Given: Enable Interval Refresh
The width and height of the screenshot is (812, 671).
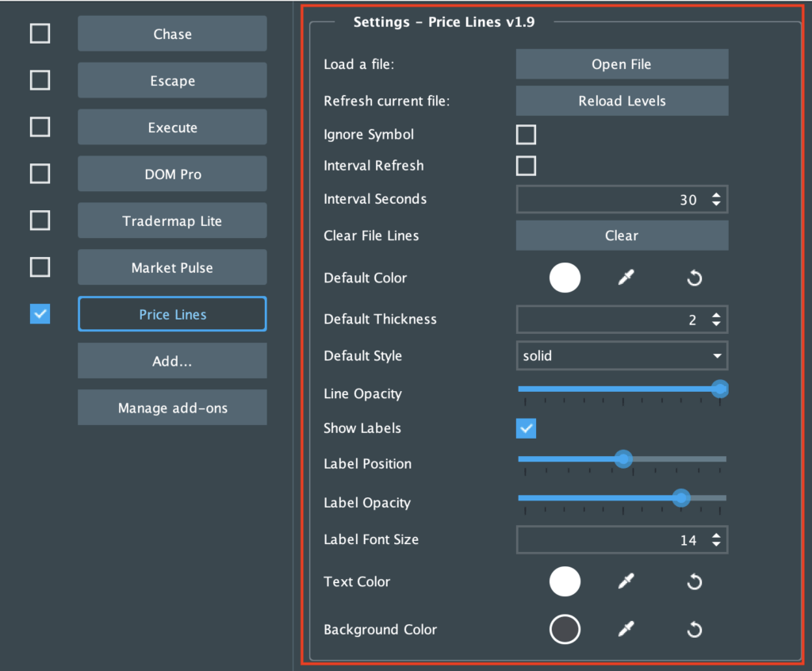Looking at the screenshot, I should coord(526,166).
